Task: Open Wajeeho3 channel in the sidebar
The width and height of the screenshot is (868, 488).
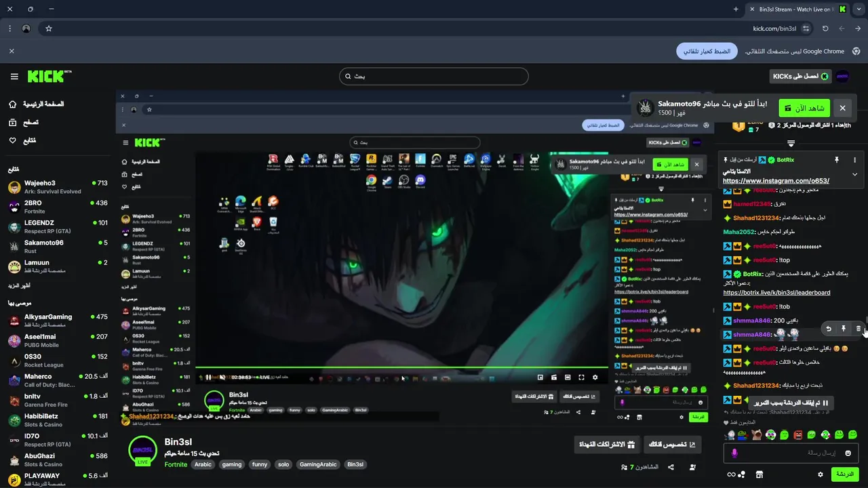Action: (58, 187)
